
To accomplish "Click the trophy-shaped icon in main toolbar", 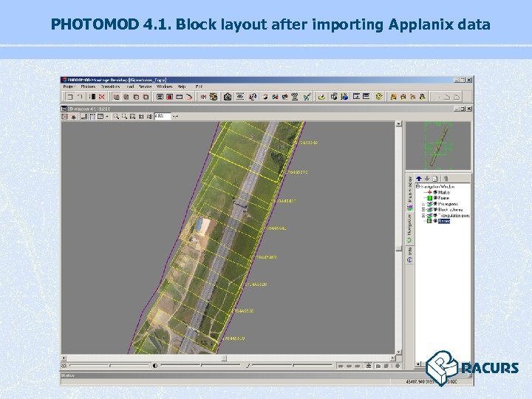I will (295, 97).
